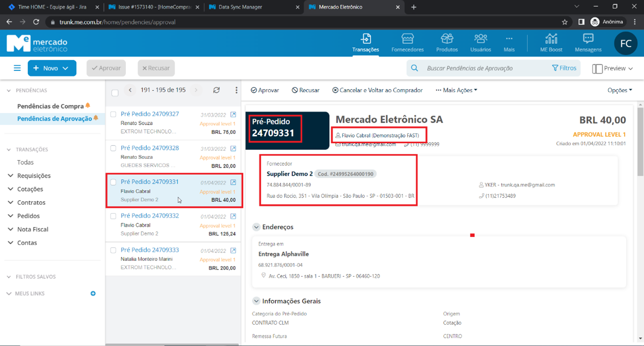The image size is (644, 346).
Task: Click the Produtos boxes icon
Action: [x=447, y=39]
